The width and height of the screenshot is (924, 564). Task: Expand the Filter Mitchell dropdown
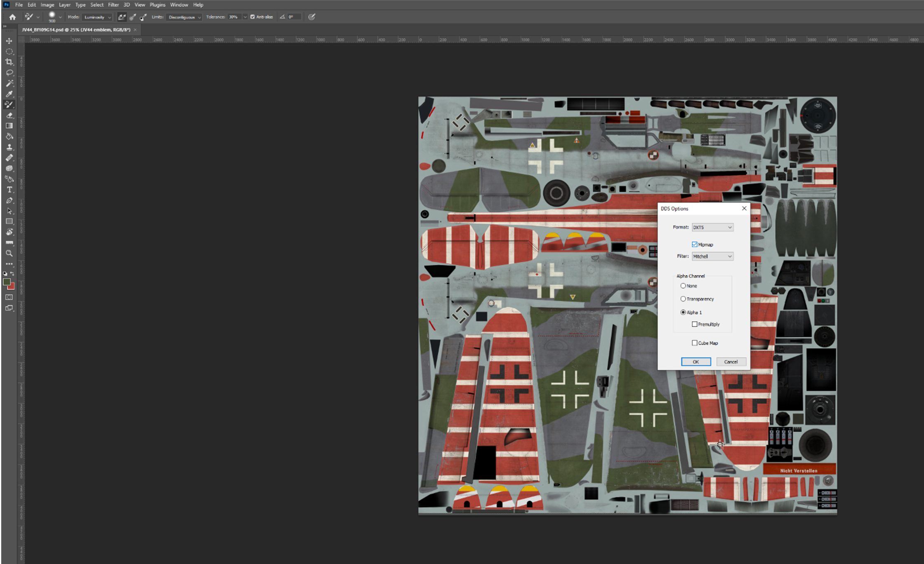[x=712, y=256]
